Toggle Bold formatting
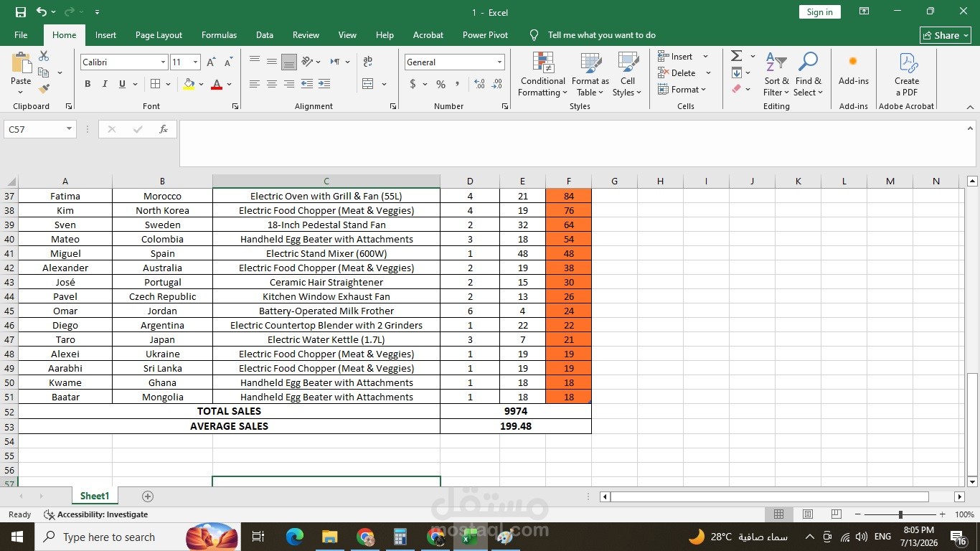980x551 pixels. [x=88, y=84]
